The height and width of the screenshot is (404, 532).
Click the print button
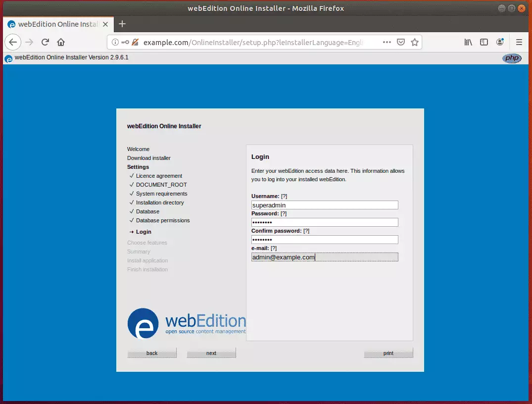pos(388,353)
